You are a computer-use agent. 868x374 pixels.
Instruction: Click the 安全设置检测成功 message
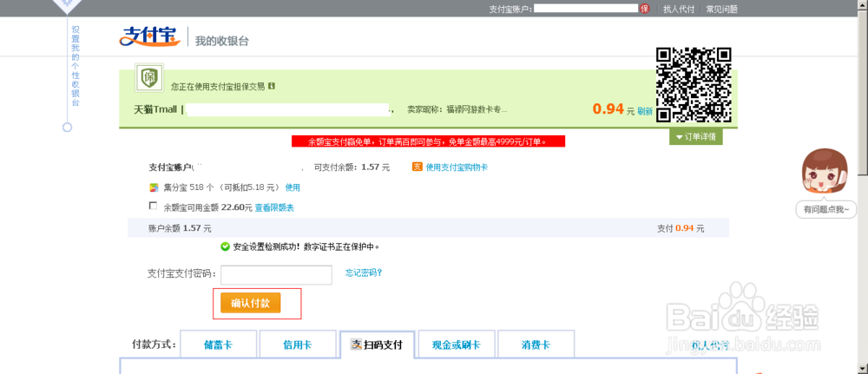tap(306, 246)
